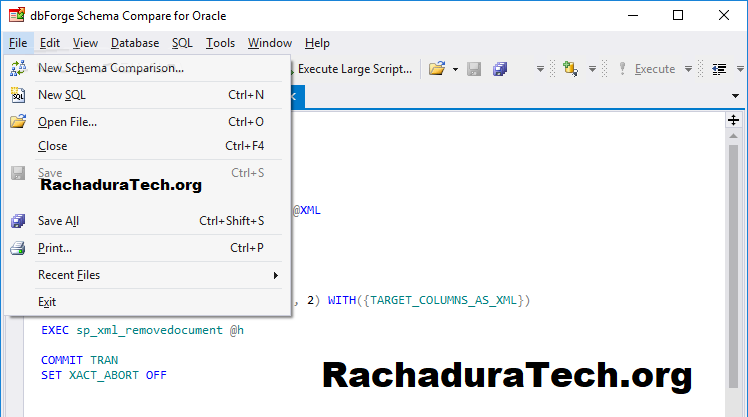Open the SQL menu

(x=182, y=43)
